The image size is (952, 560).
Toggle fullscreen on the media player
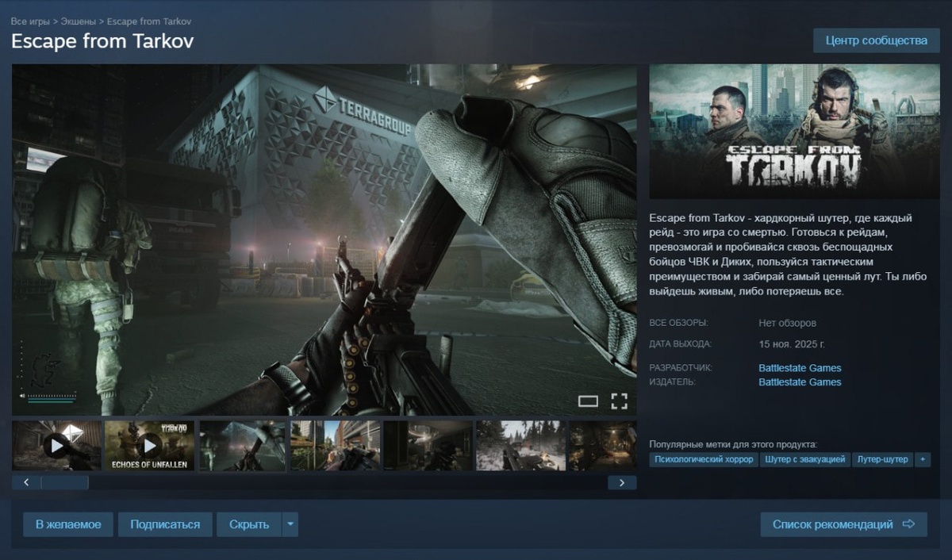pyautogui.click(x=619, y=401)
